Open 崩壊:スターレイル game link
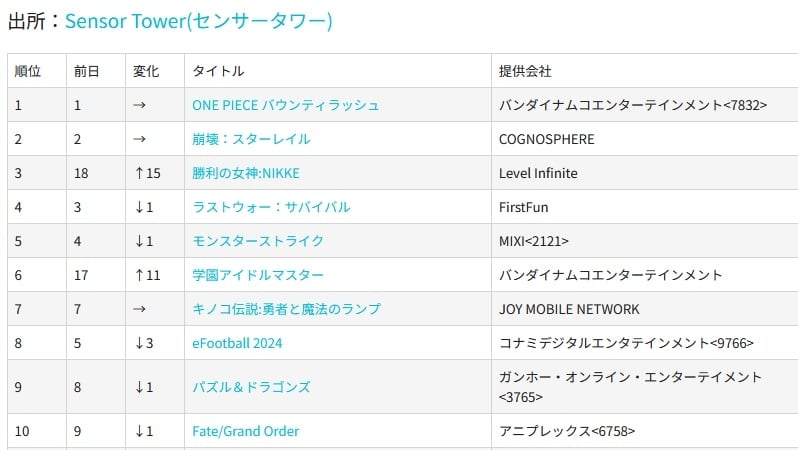Screen dimensions: 798x450 point(251,139)
